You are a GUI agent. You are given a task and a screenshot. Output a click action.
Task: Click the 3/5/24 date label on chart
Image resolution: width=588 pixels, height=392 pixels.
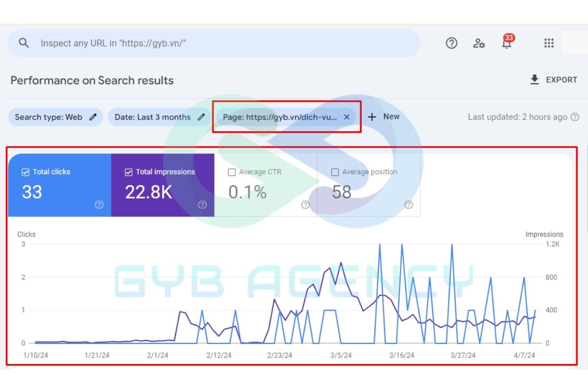[x=340, y=355]
